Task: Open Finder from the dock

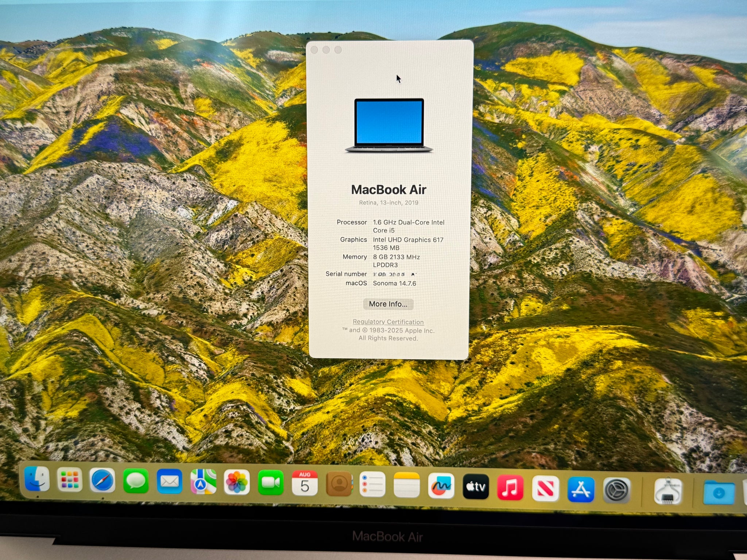Action: pyautogui.click(x=37, y=478)
